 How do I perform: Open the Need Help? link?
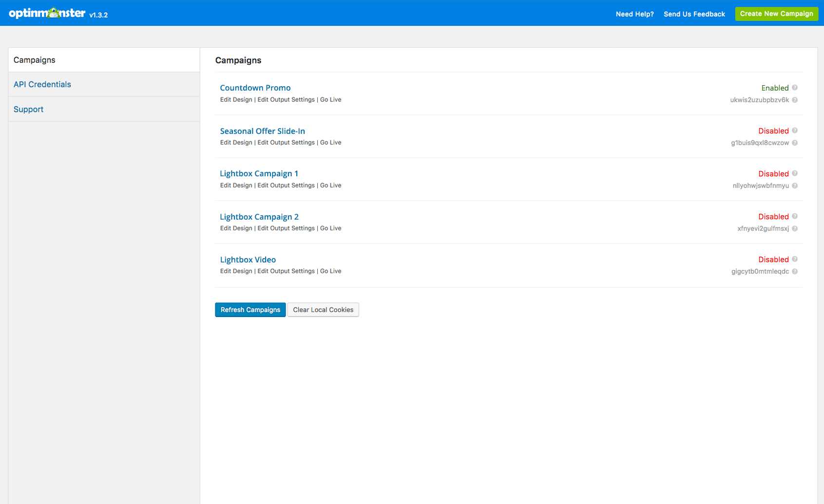pyautogui.click(x=634, y=14)
